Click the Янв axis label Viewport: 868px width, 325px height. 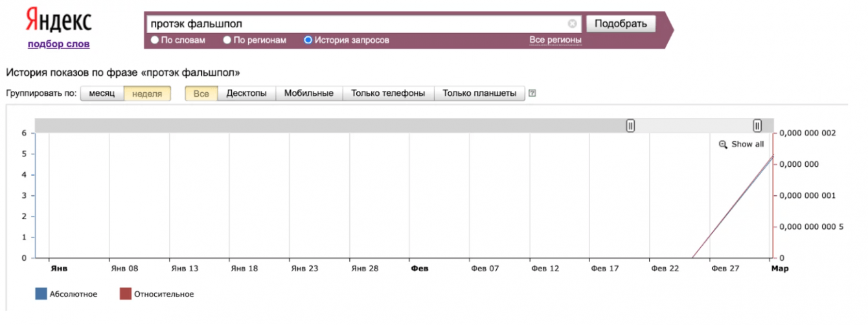tap(58, 268)
